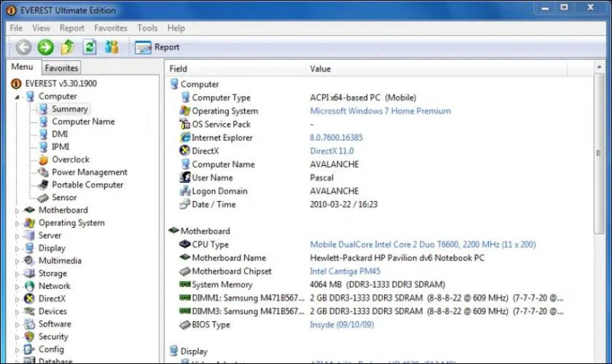
Task: Follow the Intel Cantiga PM45 chipset link
Action: coord(345,271)
